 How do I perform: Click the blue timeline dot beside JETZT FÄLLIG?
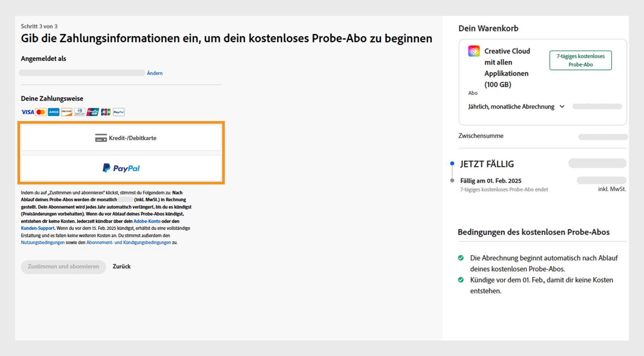pos(452,163)
